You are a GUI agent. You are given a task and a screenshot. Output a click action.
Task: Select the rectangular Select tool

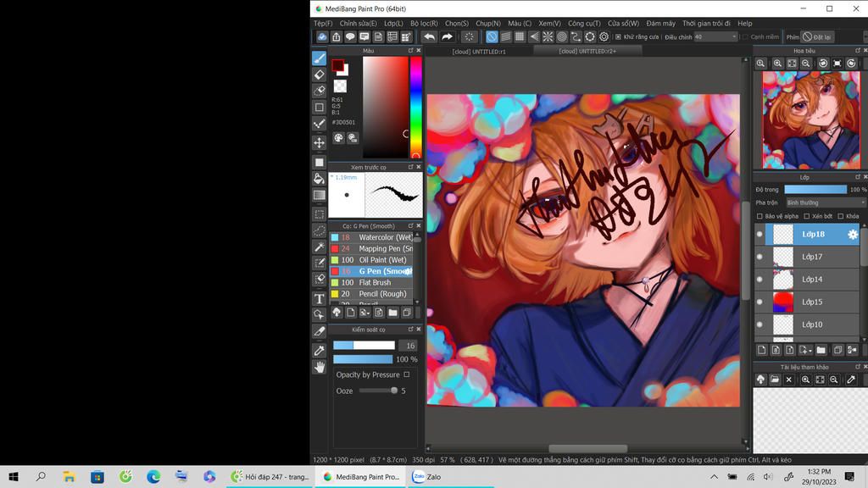[x=320, y=214]
